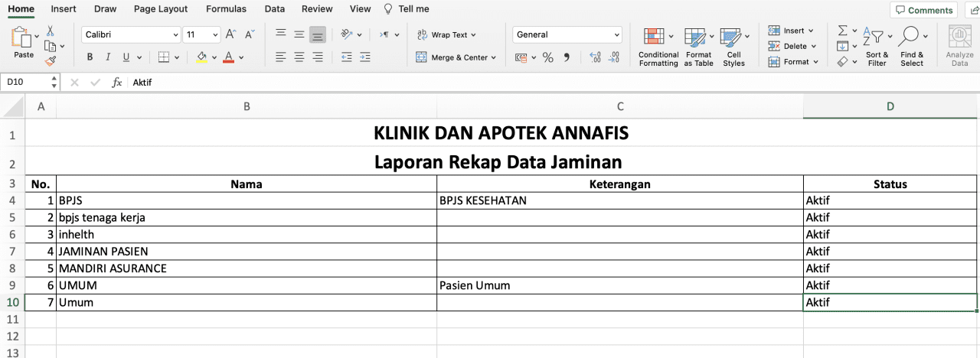Click the Comments button

pos(923,10)
